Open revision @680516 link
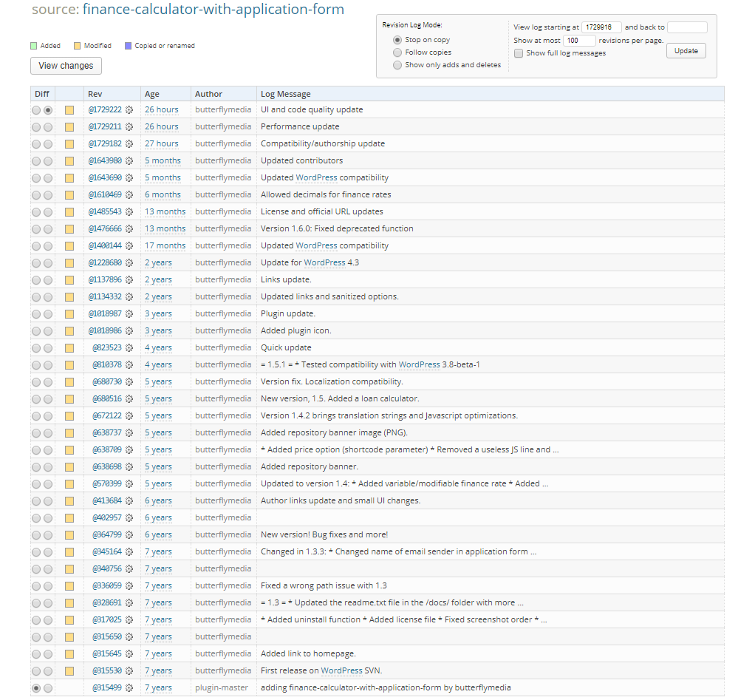Viewport: 755px width, 700px height. pos(107,399)
